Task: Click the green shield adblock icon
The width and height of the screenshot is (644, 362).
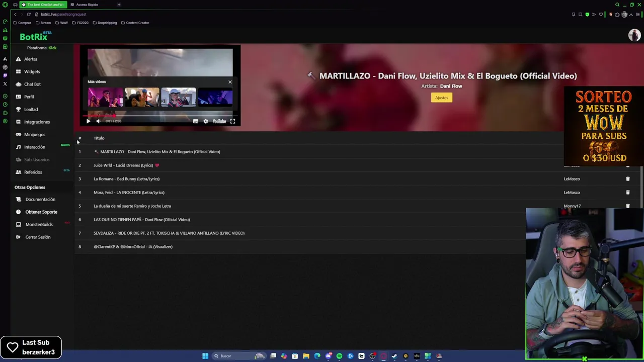Action: coord(587,14)
